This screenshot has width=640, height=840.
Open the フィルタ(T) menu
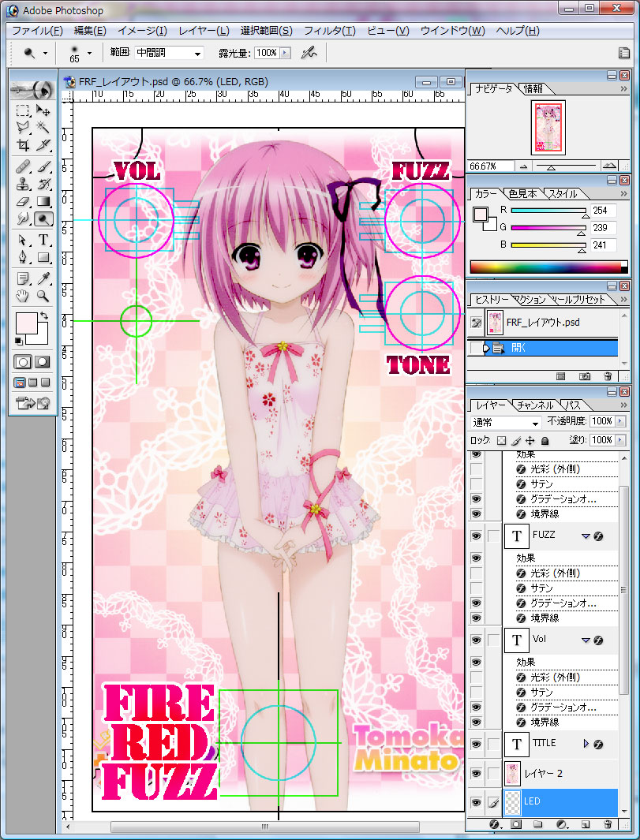(329, 31)
